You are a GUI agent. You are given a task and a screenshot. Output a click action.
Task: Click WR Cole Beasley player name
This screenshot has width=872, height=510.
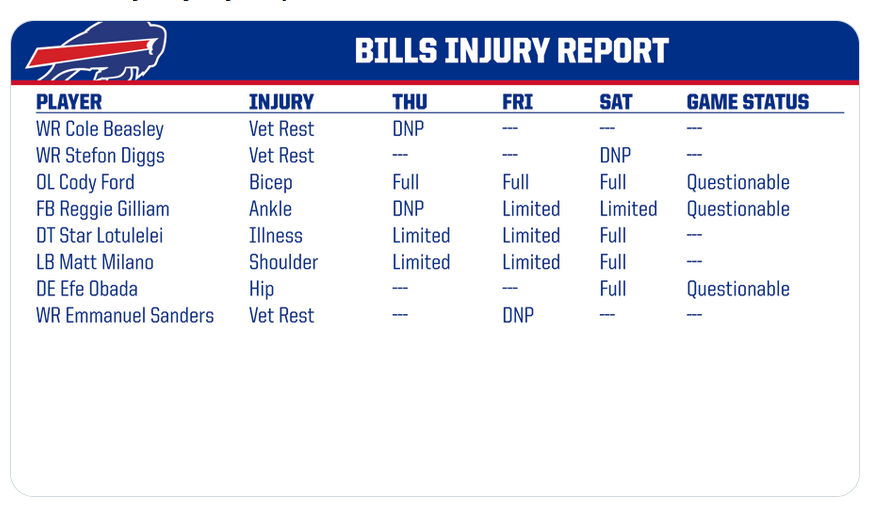[x=100, y=129]
